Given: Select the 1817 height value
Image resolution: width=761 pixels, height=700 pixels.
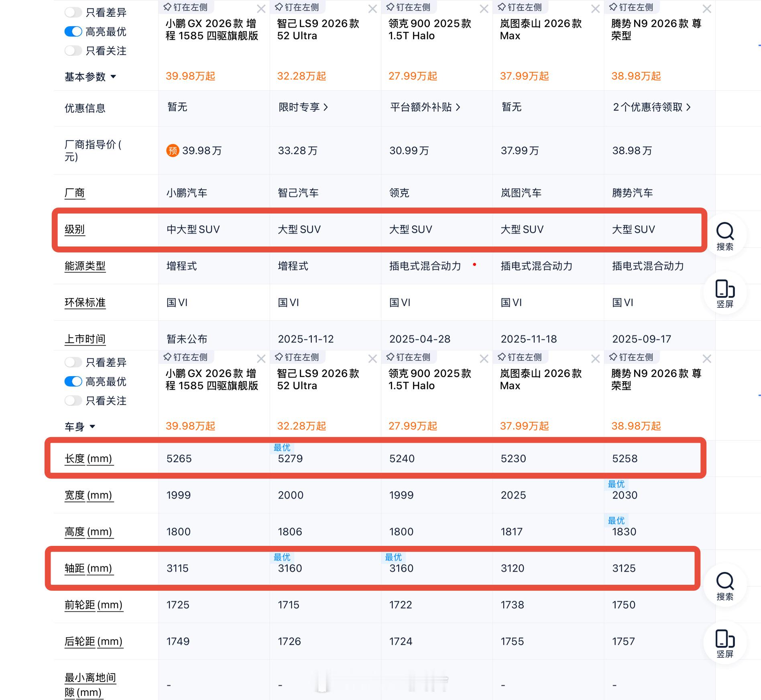Looking at the screenshot, I should tap(511, 531).
